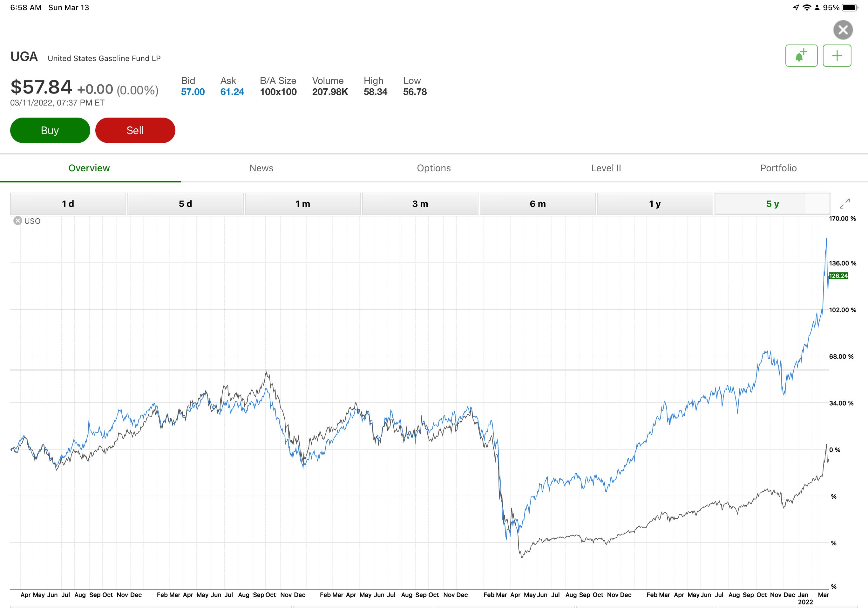
Task: Select the 5 y chart range
Action: click(x=772, y=204)
